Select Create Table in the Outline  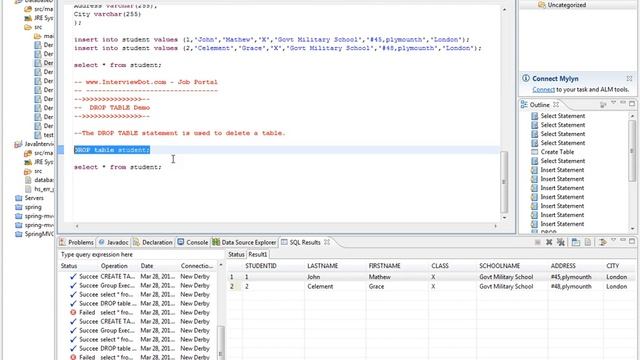point(557,152)
